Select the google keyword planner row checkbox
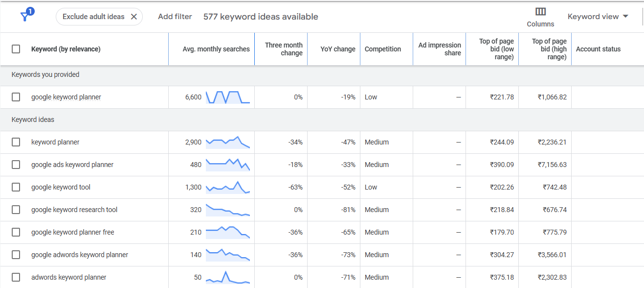644x288 pixels. 16,97
